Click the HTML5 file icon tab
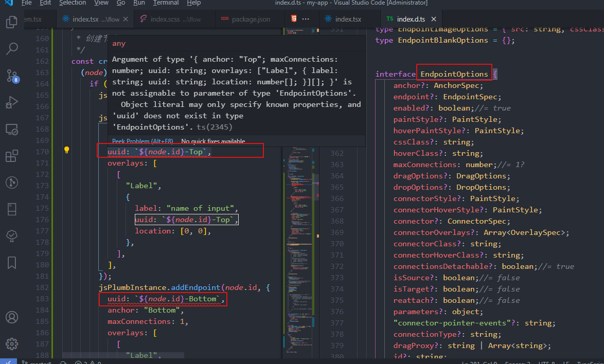This screenshot has height=364, width=604. [294, 19]
